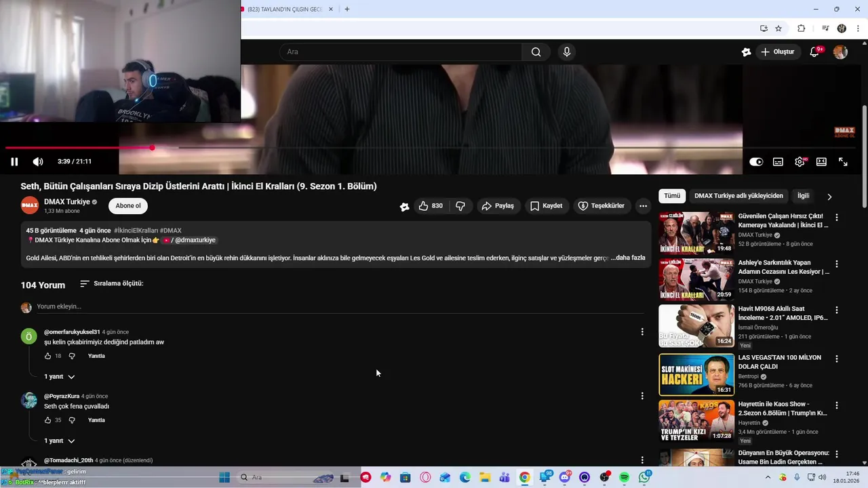Like omerfarukyuksel31's comment
868x488 pixels.
pyautogui.click(x=47, y=356)
